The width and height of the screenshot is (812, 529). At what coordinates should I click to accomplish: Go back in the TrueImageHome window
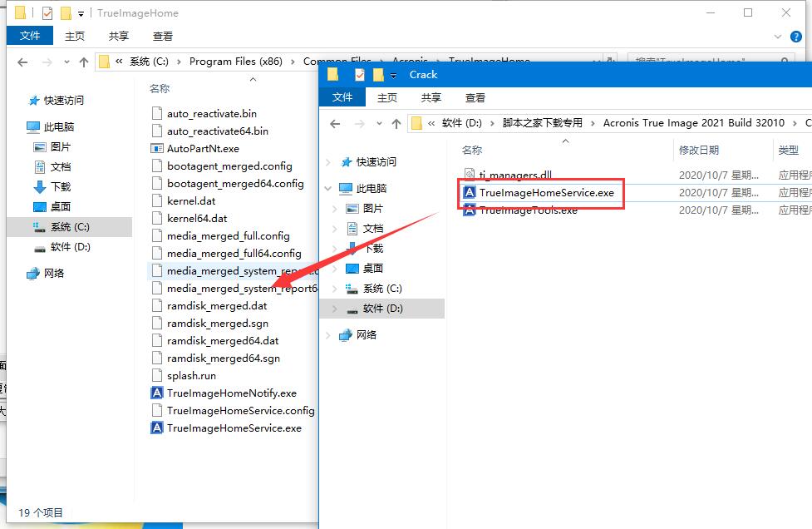(x=22, y=62)
